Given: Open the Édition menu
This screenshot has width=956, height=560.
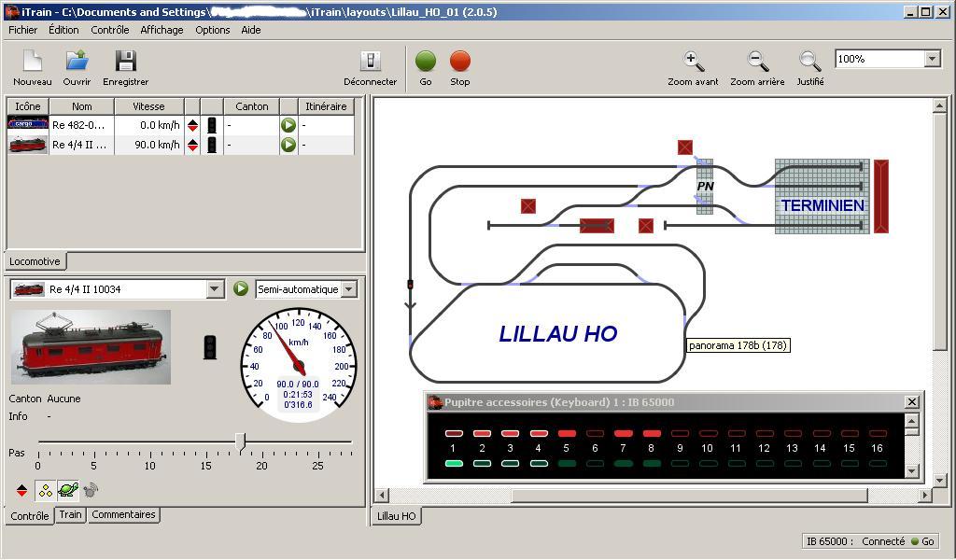Looking at the screenshot, I should (64, 30).
